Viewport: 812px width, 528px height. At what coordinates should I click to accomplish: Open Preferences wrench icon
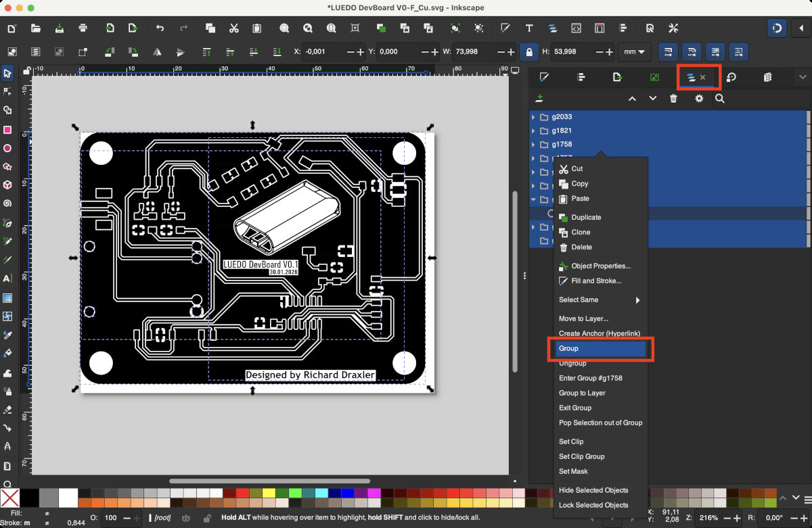673,28
